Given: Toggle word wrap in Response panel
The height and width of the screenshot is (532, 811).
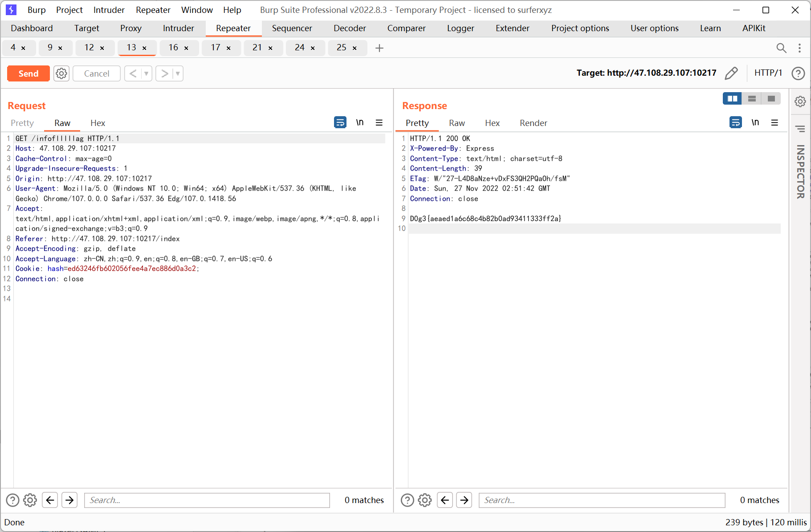Looking at the screenshot, I should pyautogui.click(x=736, y=122).
